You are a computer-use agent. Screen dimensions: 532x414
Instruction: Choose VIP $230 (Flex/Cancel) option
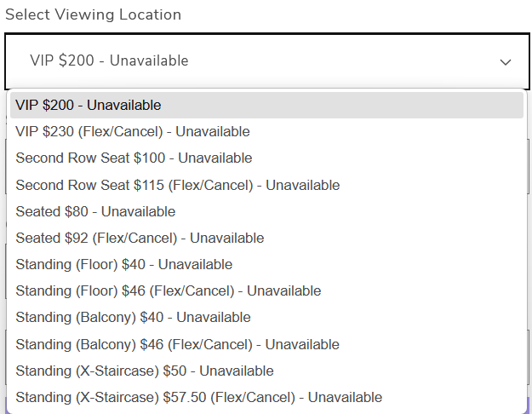click(x=266, y=132)
